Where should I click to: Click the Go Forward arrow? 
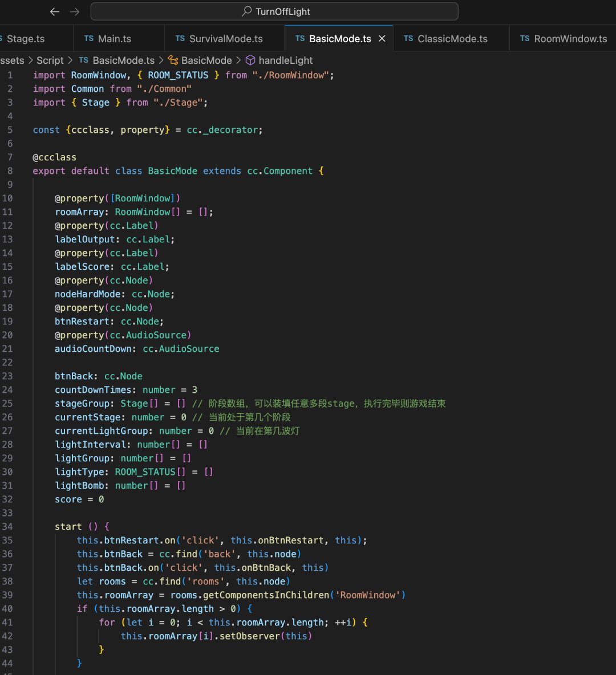pos(75,11)
